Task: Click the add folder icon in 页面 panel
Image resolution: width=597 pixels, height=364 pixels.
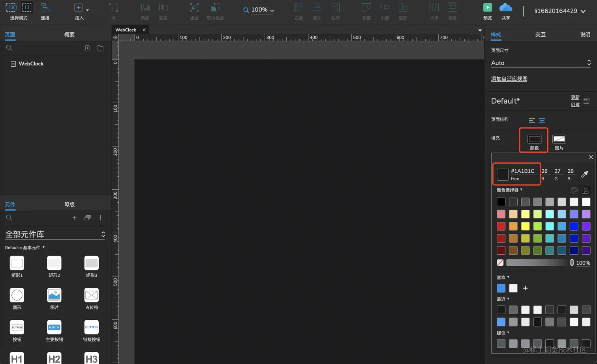Action: [x=100, y=48]
